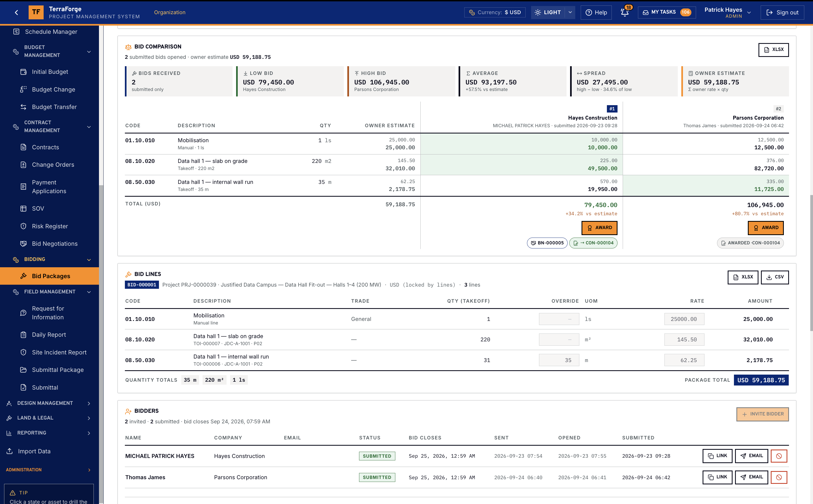The height and width of the screenshot is (504, 813).
Task: Click the TF TerraForge logo
Action: tap(36, 12)
